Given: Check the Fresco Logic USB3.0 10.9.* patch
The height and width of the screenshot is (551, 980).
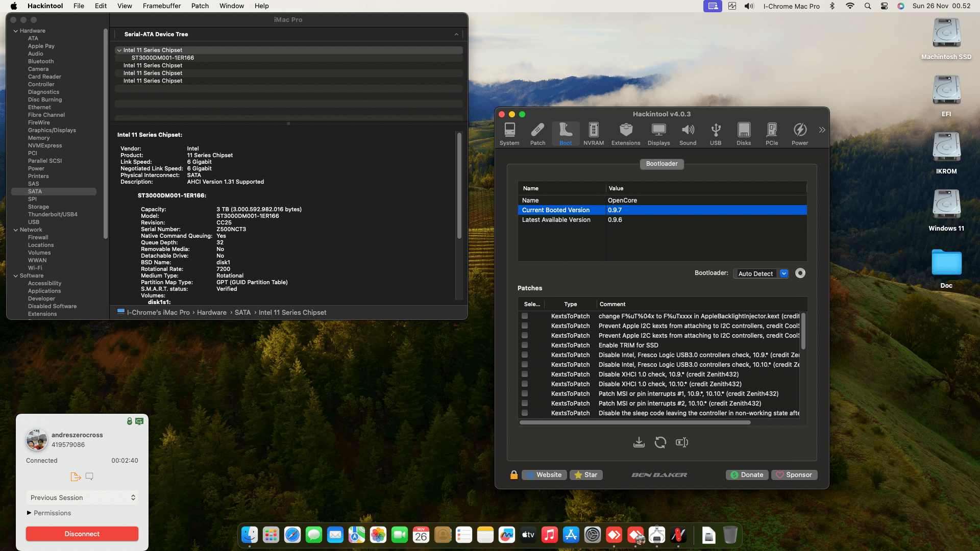Looking at the screenshot, I should click(x=525, y=355).
